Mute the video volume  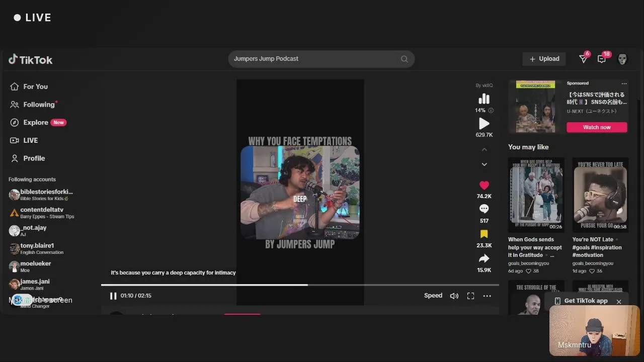tap(454, 296)
